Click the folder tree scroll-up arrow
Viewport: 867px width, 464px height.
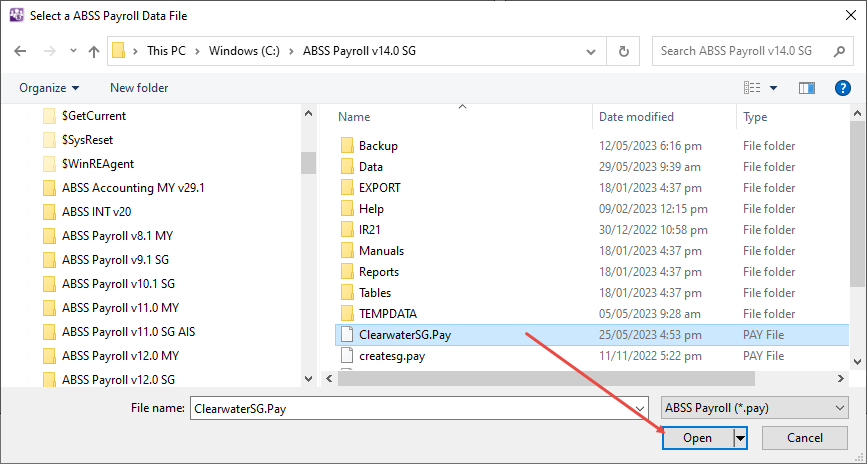(309, 114)
